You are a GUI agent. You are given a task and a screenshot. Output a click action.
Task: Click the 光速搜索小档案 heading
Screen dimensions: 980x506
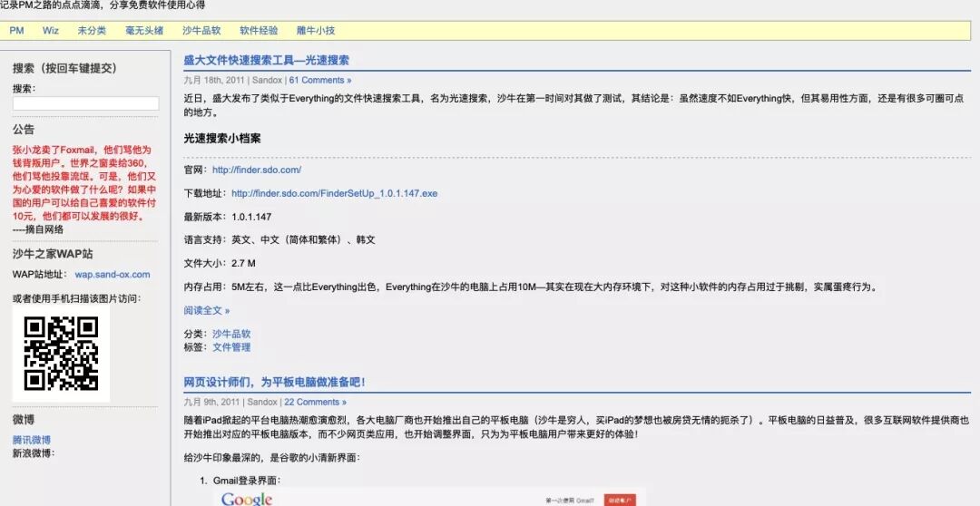click(222, 139)
